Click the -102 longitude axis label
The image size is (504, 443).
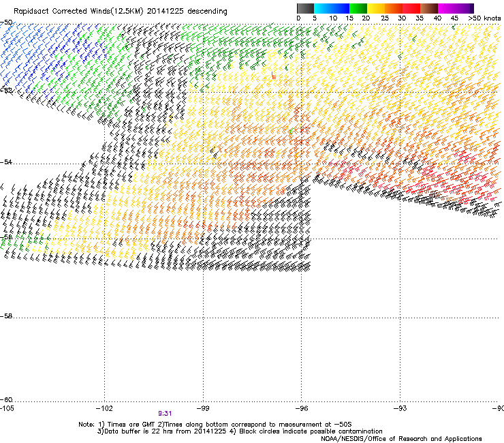tap(104, 408)
